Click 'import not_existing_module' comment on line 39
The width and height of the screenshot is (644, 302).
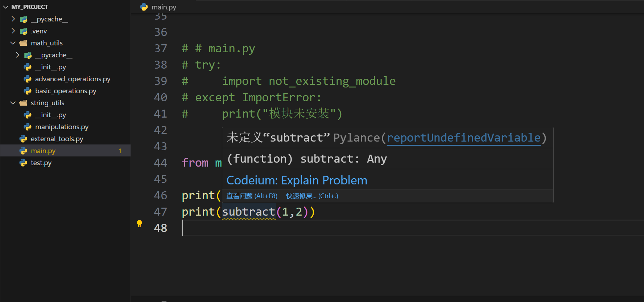pyautogui.click(x=309, y=81)
